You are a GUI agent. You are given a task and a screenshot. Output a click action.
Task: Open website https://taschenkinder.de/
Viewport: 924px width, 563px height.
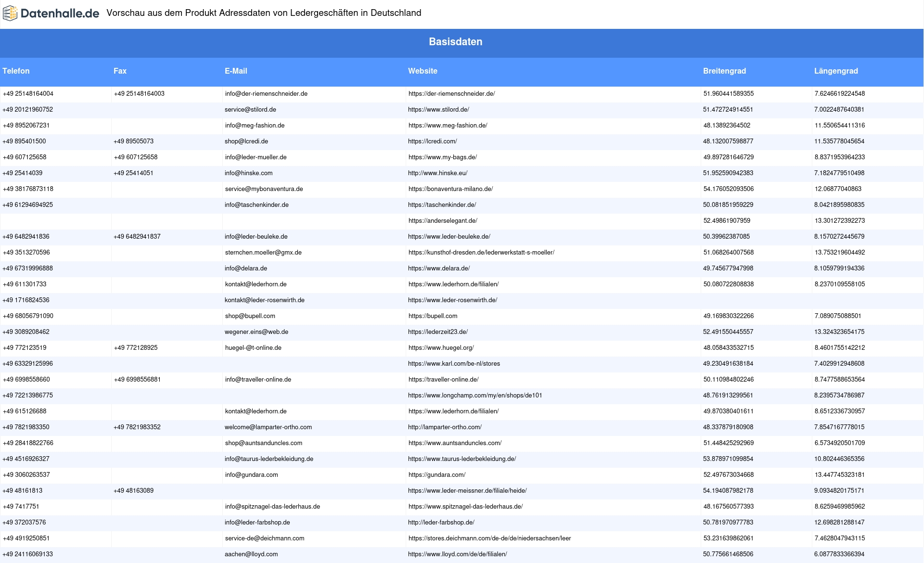coord(442,205)
